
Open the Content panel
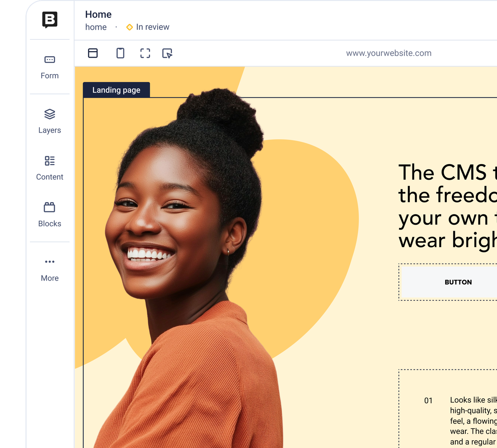coord(50,168)
